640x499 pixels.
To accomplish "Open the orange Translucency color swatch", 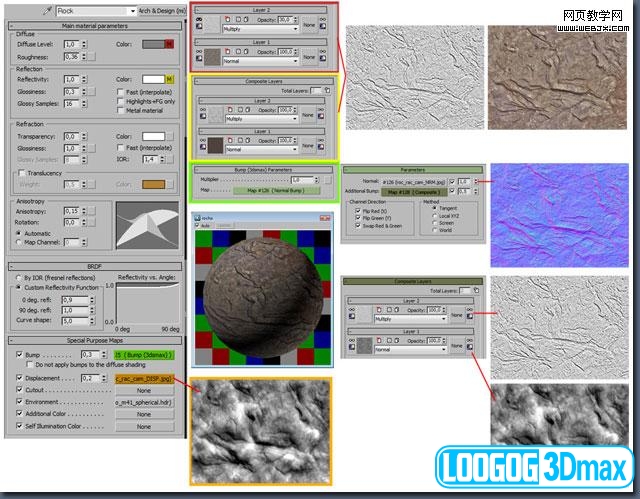I will (x=153, y=184).
